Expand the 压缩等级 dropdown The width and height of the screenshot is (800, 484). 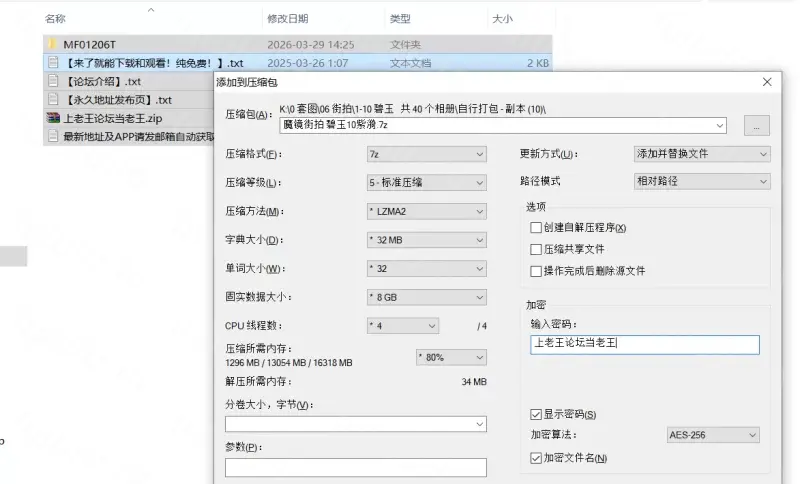click(427, 183)
